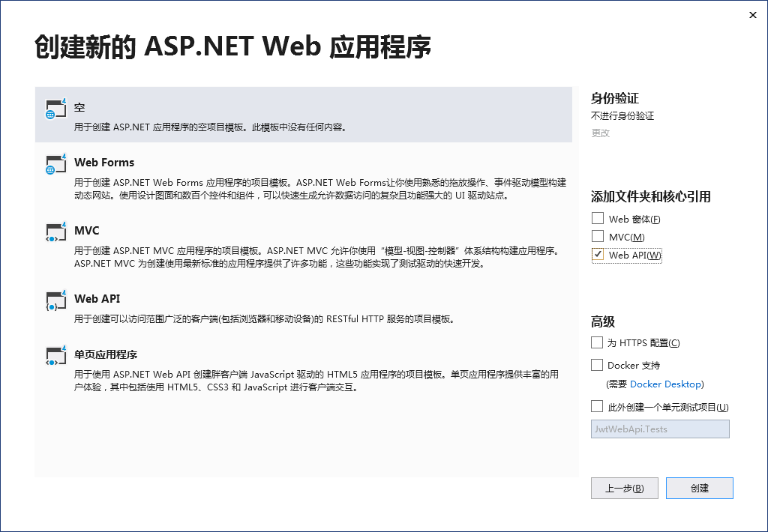Close the dialog with the X button
This screenshot has width=768, height=532.
point(753,15)
